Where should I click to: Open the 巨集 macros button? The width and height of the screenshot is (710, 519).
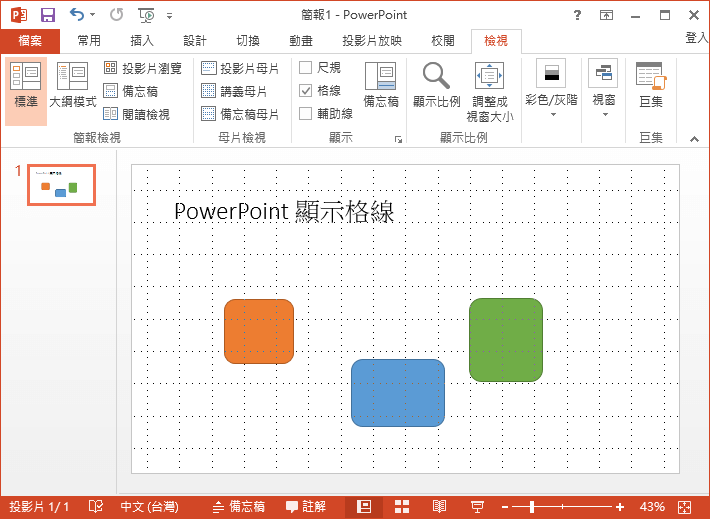(x=651, y=85)
